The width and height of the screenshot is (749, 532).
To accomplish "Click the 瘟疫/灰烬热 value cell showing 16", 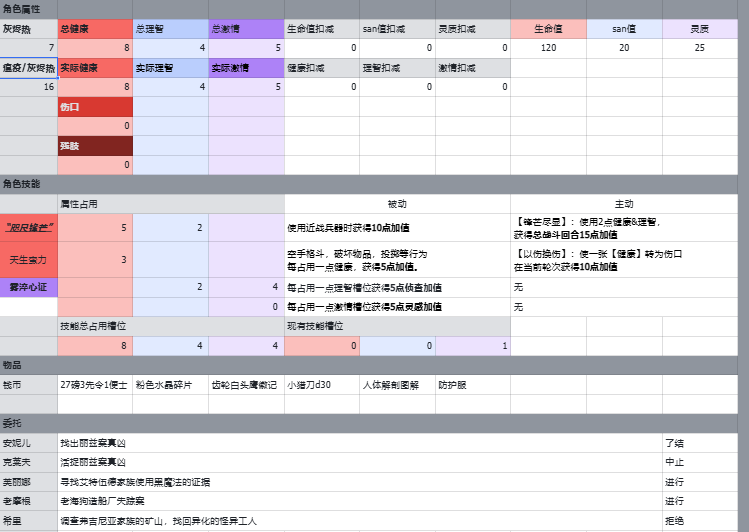I will 29,87.
